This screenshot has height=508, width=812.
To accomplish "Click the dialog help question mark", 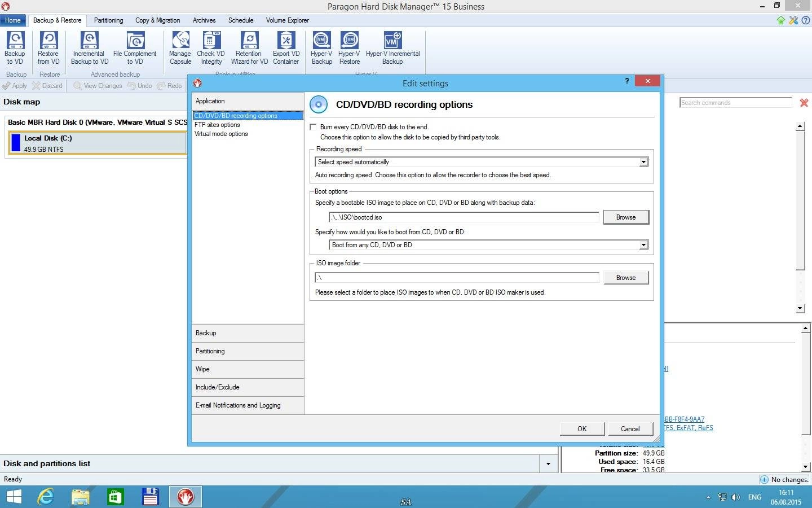I will 626,81.
